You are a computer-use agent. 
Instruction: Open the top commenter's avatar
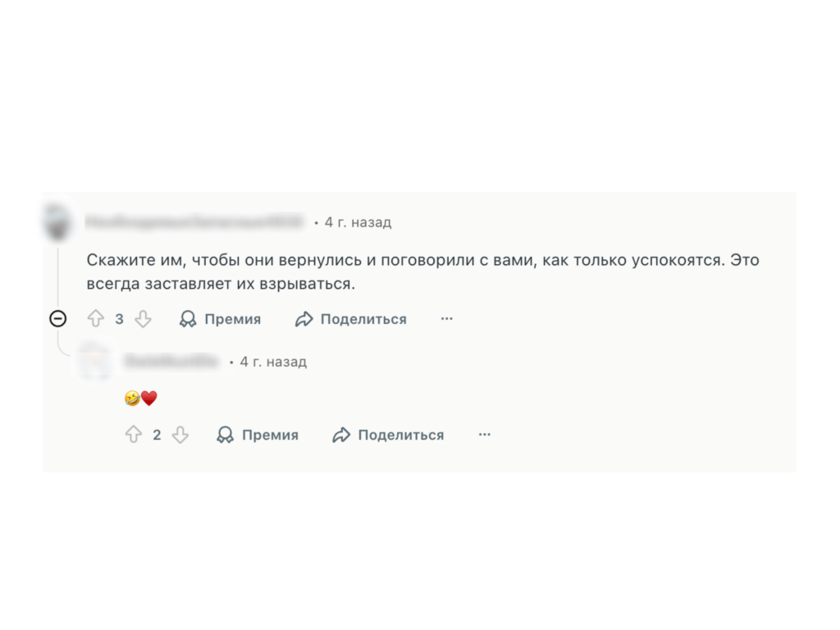57,221
